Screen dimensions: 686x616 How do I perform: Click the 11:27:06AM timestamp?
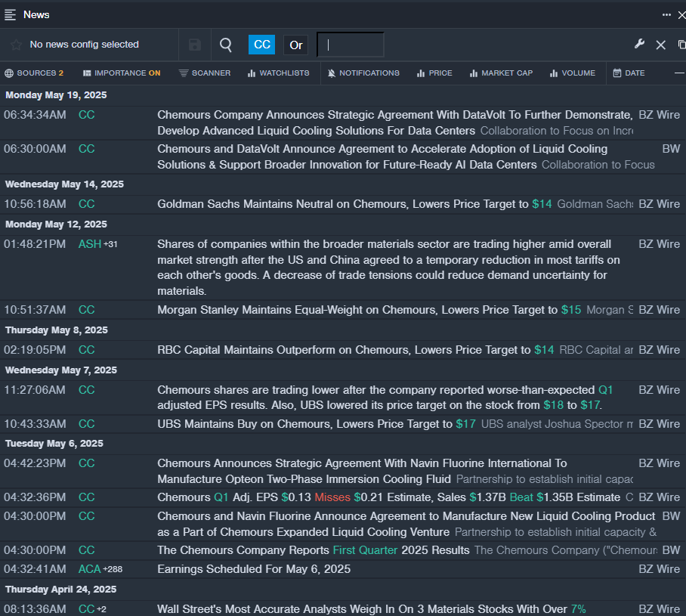click(x=35, y=390)
